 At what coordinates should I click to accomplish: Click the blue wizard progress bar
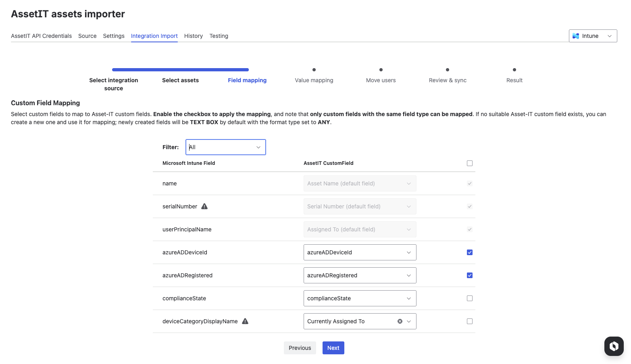tap(180, 70)
